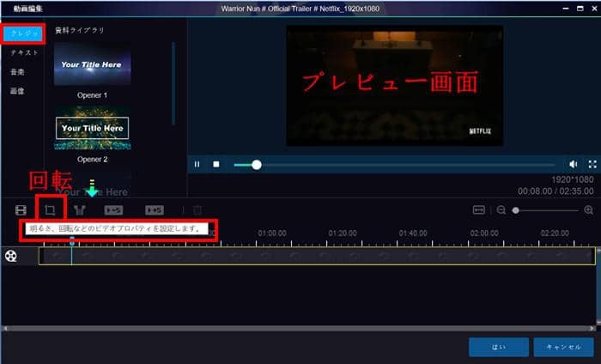The width and height of the screenshot is (601, 364).
Task: Close the video editor window
Action: [x=594, y=9]
